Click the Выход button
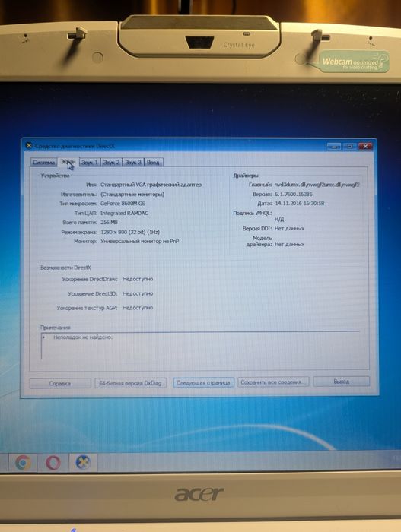 [x=341, y=382]
